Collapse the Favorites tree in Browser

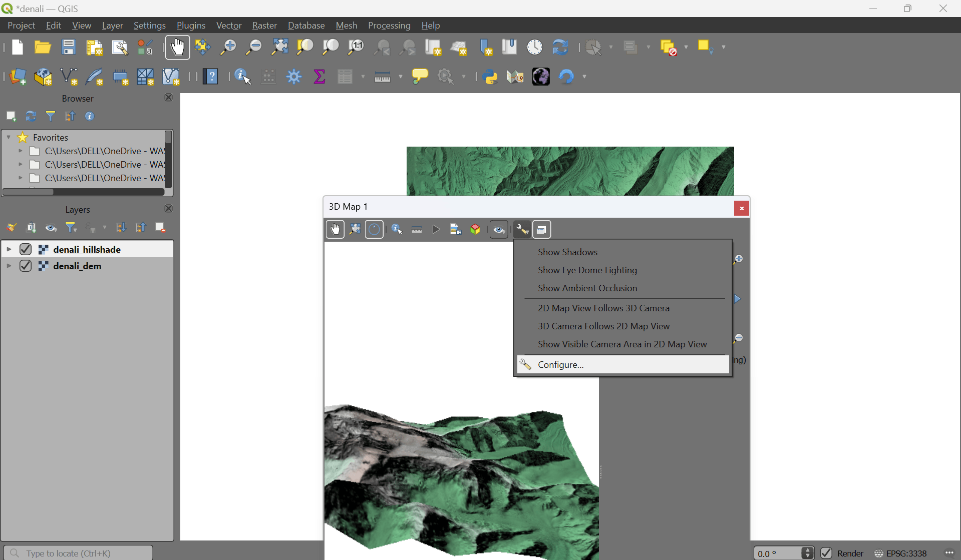pyautogui.click(x=9, y=137)
